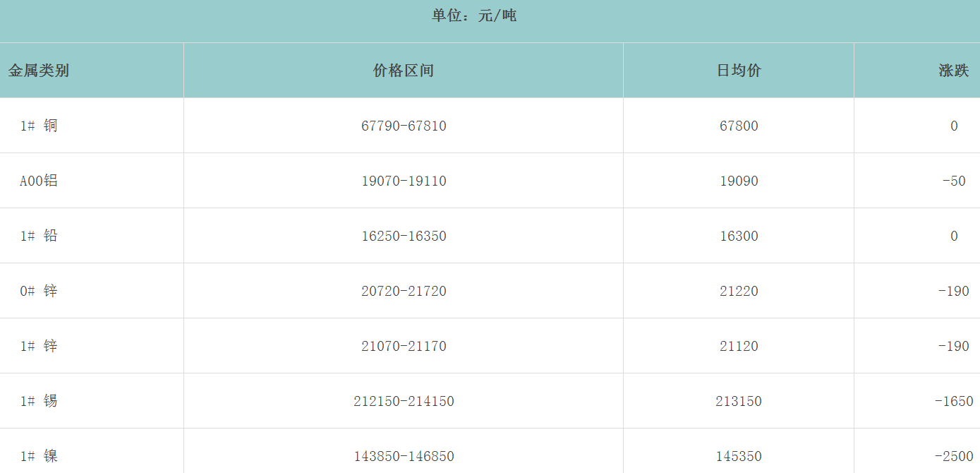Click the 单位：元/吨 unit label
The width and height of the screenshot is (980, 473).
(x=474, y=16)
